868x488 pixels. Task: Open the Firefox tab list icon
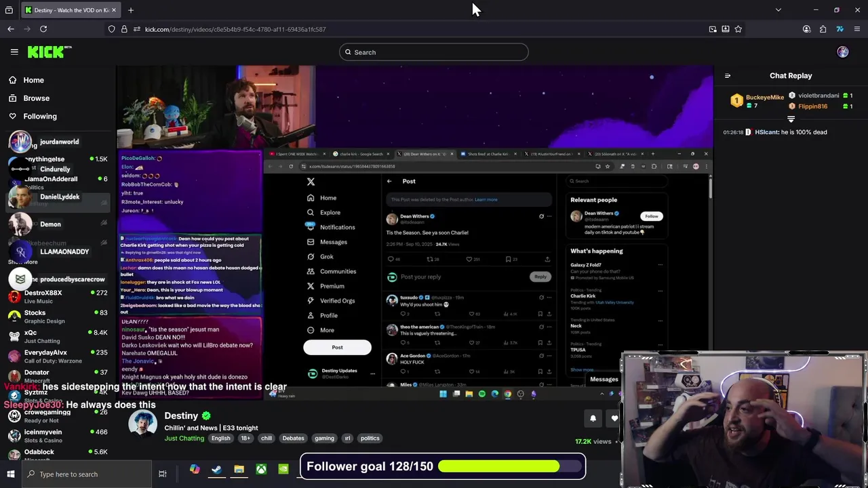click(9, 10)
